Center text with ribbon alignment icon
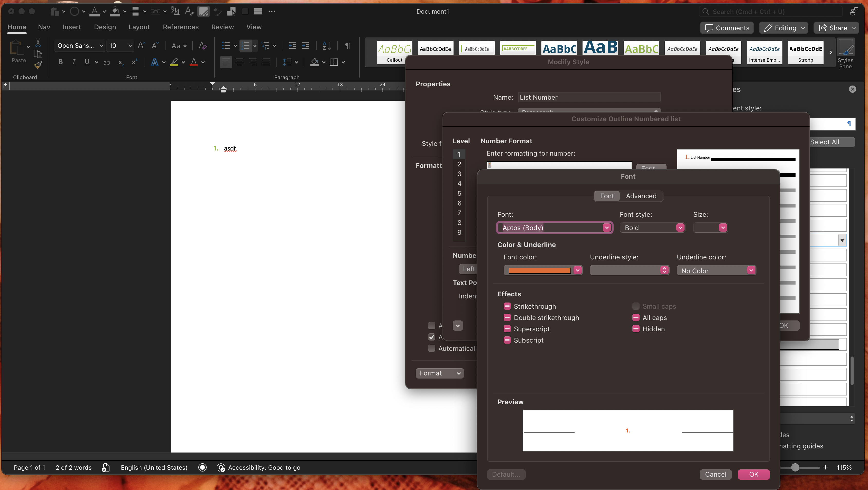The height and width of the screenshot is (490, 868). [239, 62]
